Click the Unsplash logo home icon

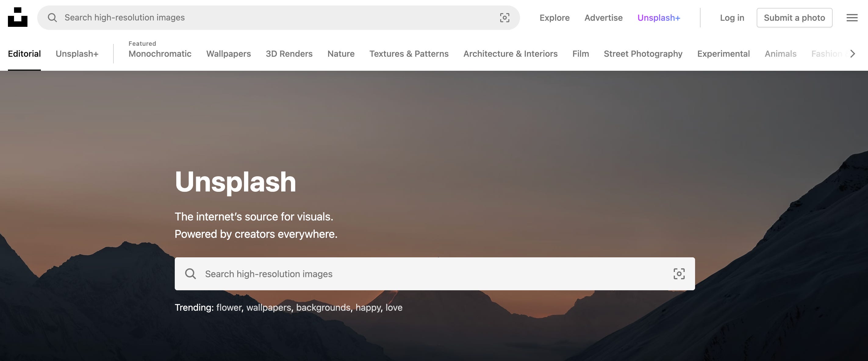pyautogui.click(x=17, y=17)
